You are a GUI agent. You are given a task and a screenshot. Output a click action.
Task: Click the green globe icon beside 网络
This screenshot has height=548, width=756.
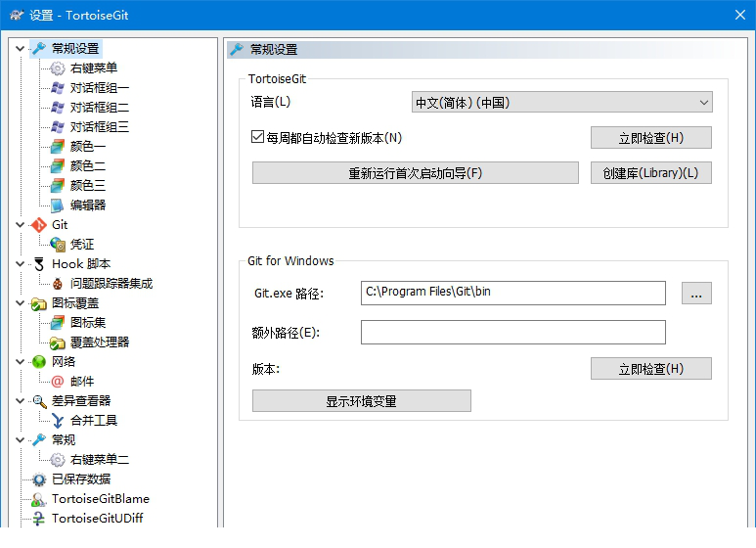(38, 362)
